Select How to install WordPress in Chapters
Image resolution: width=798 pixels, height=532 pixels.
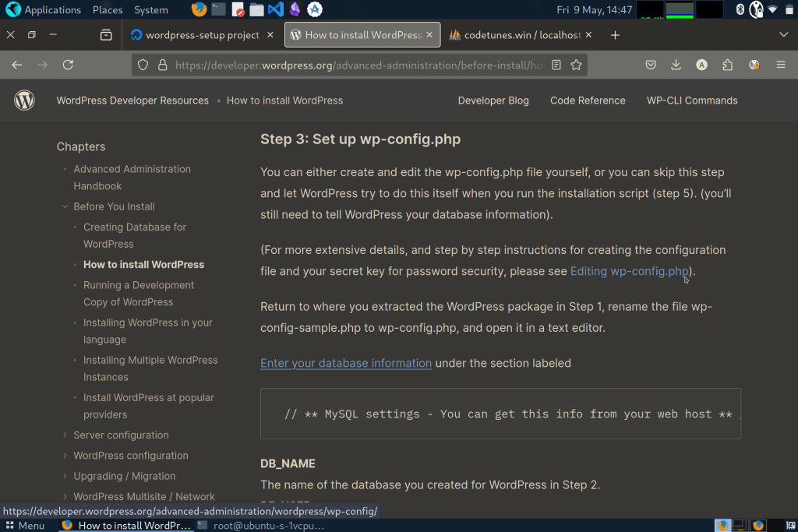pyautogui.click(x=143, y=265)
